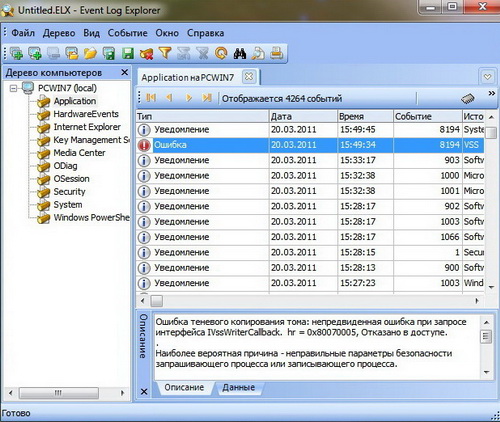Select the Security log
Image resolution: width=500 pixels, height=422 pixels.
click(69, 192)
